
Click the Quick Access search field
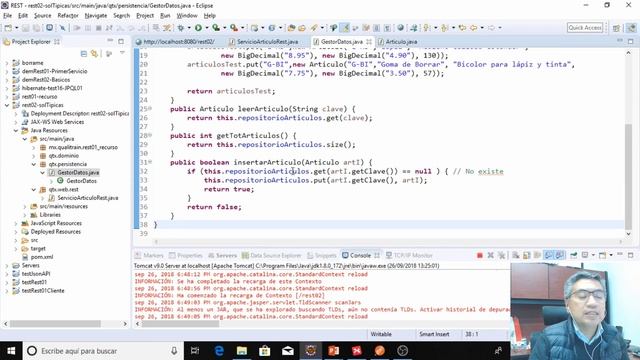(x=585, y=28)
